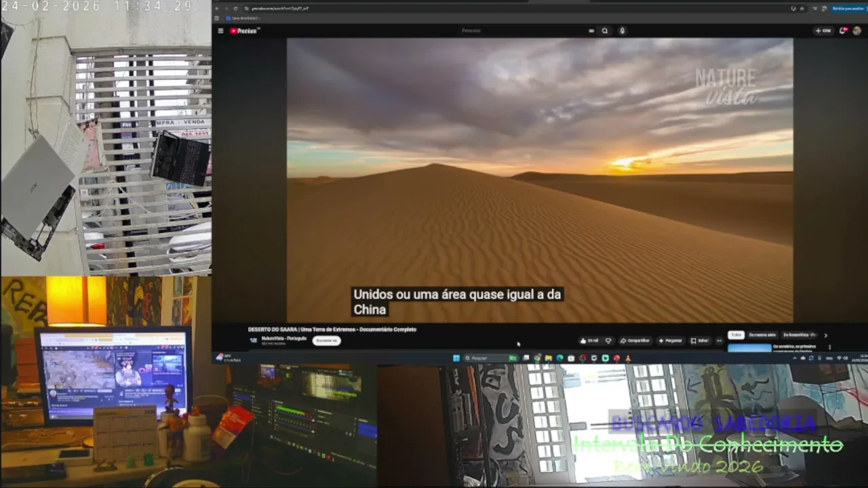
Task: View YouTube notifications bell
Action: pos(843,30)
